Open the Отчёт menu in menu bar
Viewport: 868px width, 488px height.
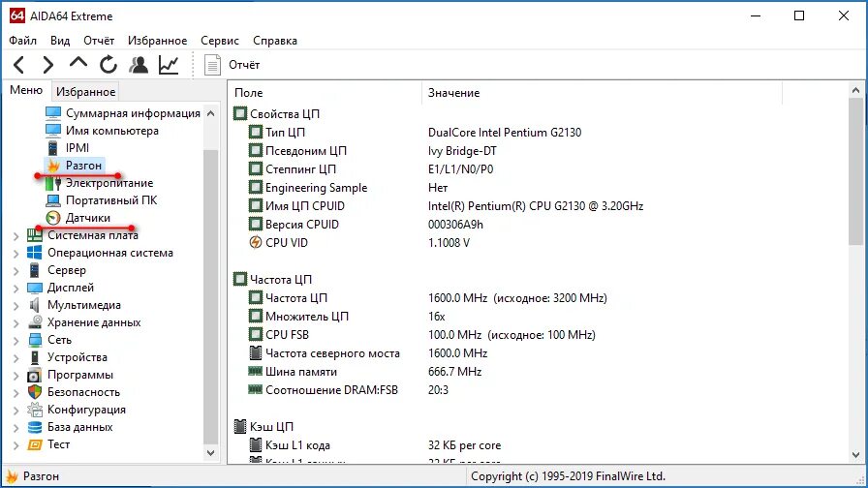pos(99,41)
